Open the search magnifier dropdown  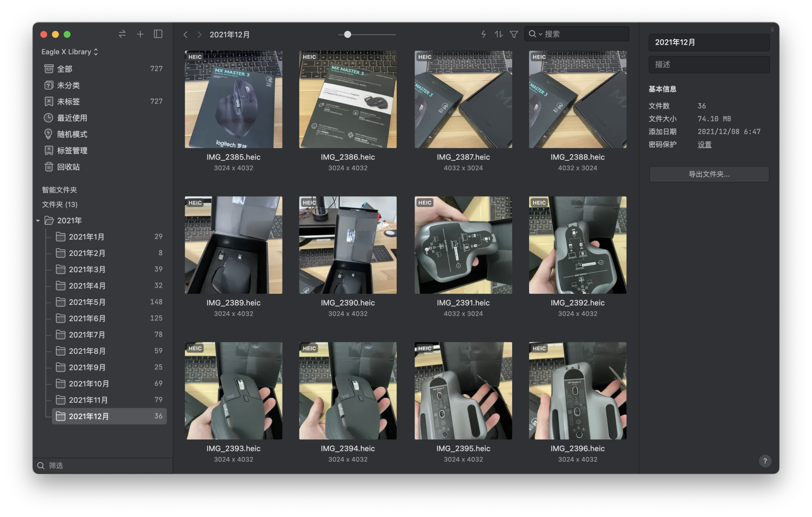pos(535,34)
